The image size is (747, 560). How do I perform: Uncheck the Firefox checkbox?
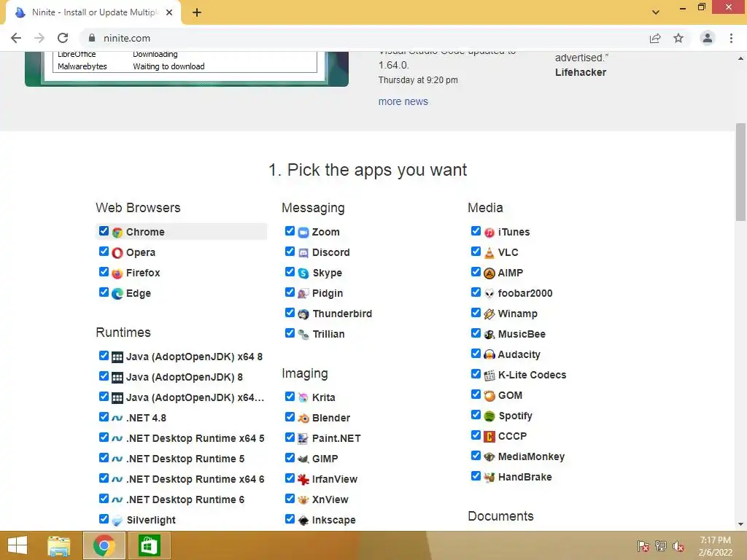point(104,272)
